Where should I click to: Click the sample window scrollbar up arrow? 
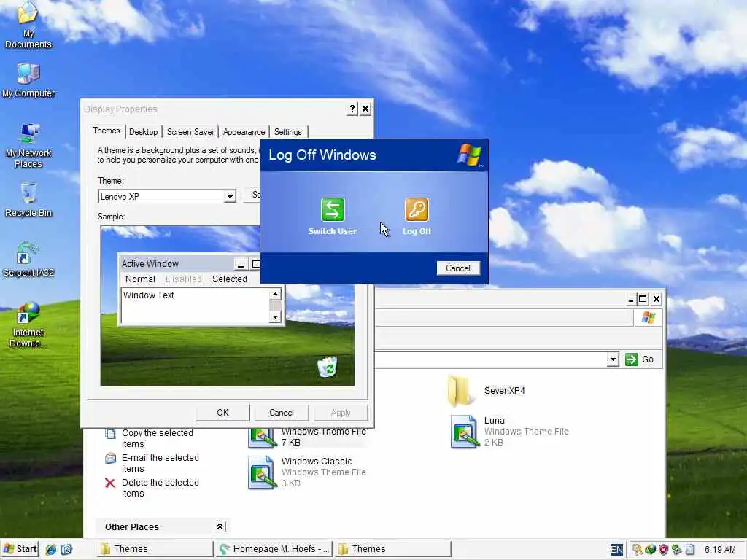coord(275,295)
